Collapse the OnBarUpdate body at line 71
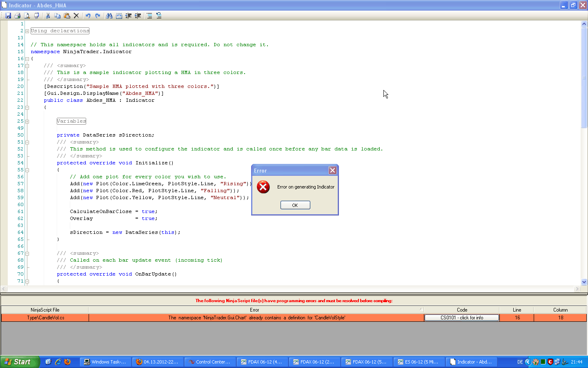Screen dimensions: 588x368 click(x=27, y=281)
